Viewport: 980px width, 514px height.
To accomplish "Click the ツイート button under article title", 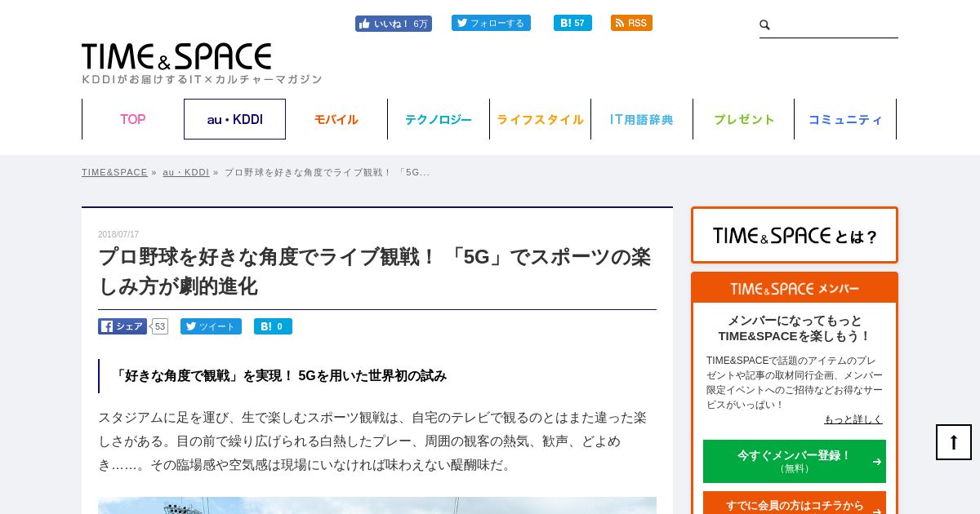I will (x=211, y=326).
